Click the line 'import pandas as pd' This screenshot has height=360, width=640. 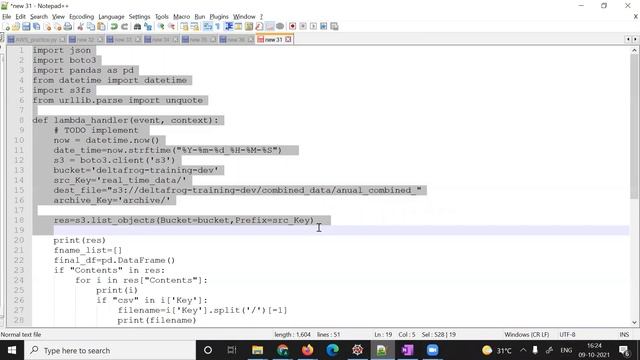(x=83, y=70)
